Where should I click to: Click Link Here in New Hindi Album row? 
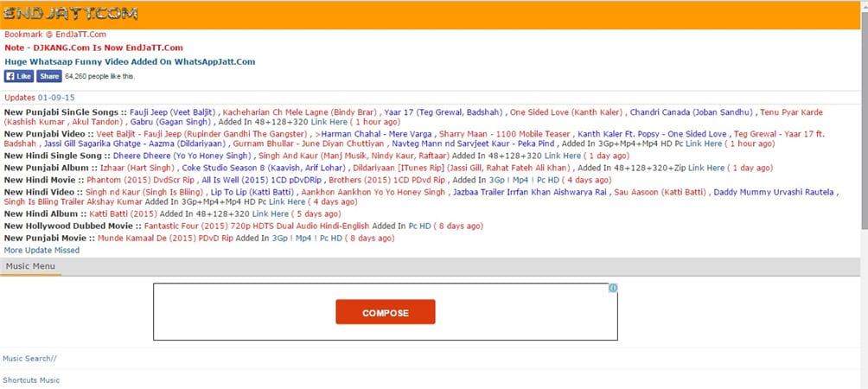click(270, 214)
